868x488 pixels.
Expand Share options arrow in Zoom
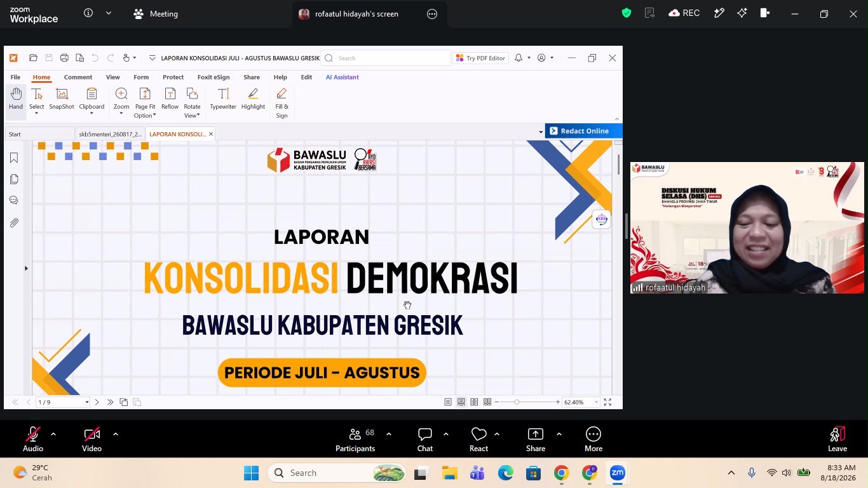[559, 434]
